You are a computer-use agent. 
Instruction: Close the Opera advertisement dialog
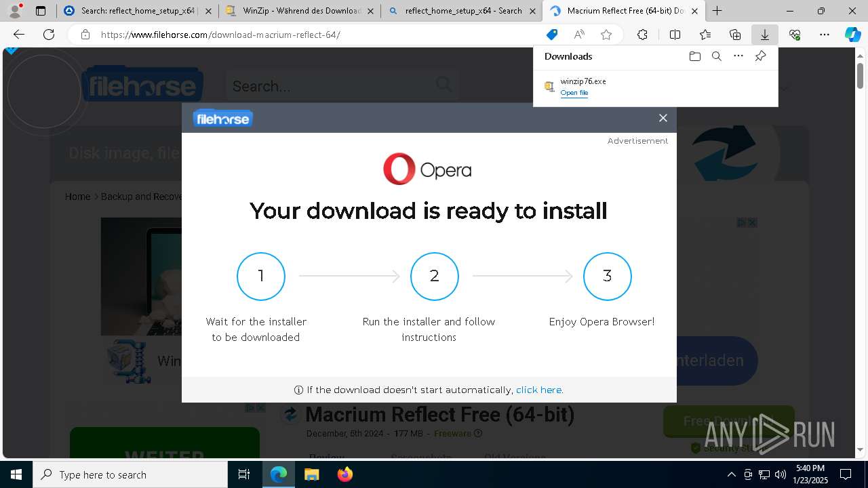pyautogui.click(x=663, y=118)
